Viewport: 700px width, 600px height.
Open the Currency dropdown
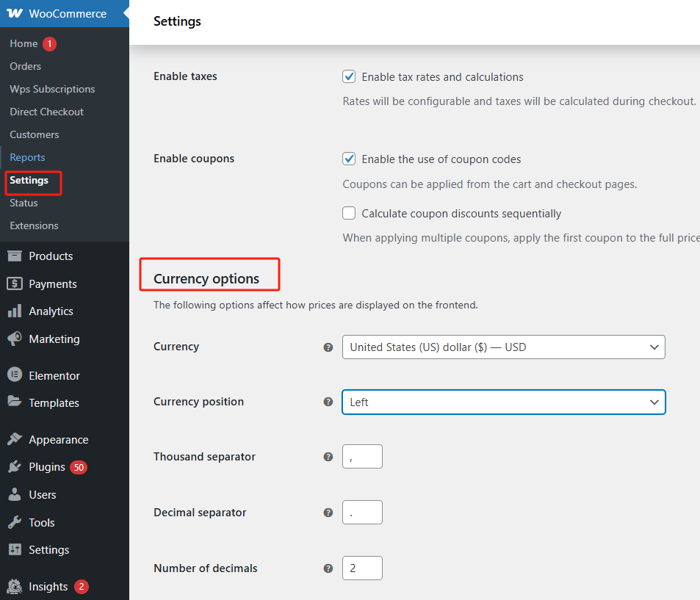coord(503,347)
